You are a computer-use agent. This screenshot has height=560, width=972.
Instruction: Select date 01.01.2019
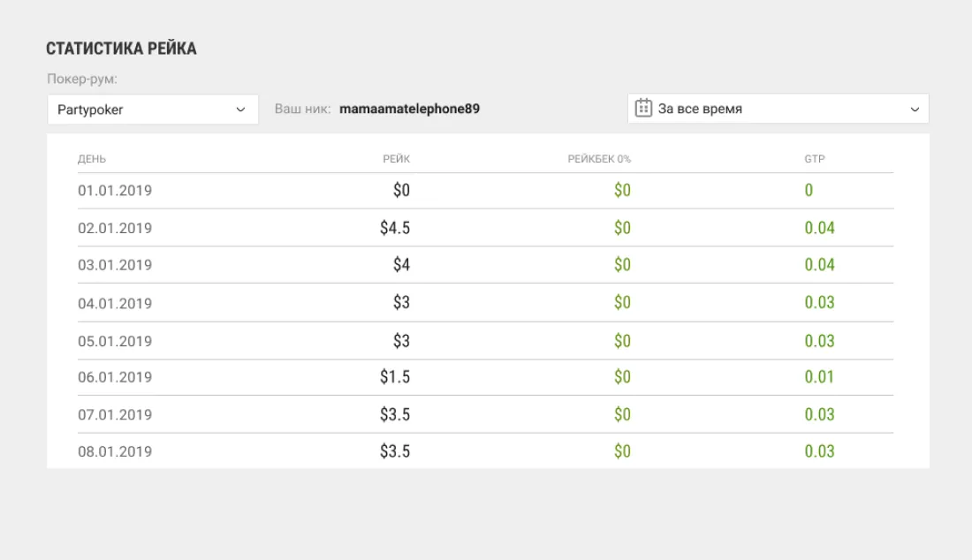tap(115, 190)
